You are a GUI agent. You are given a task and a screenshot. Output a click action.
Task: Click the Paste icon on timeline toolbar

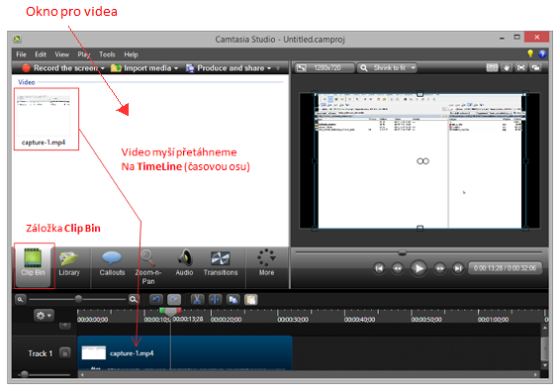251,300
